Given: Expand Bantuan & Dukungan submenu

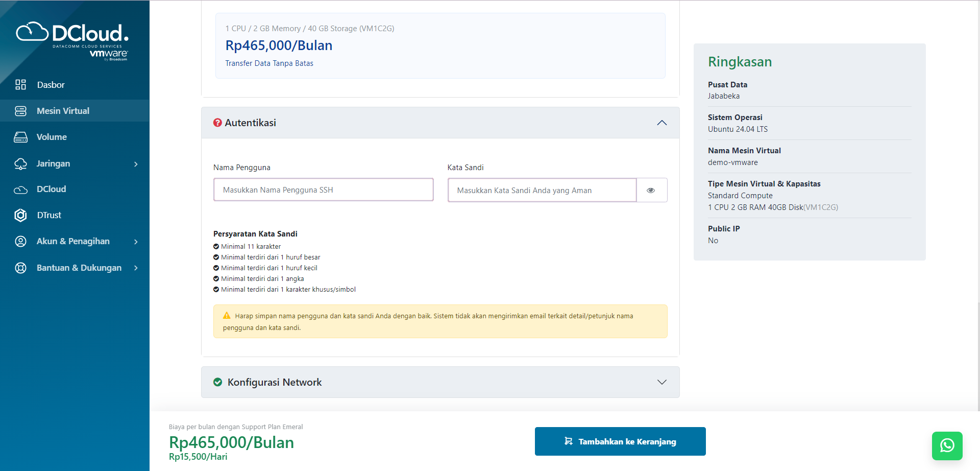Looking at the screenshot, I should 136,268.
